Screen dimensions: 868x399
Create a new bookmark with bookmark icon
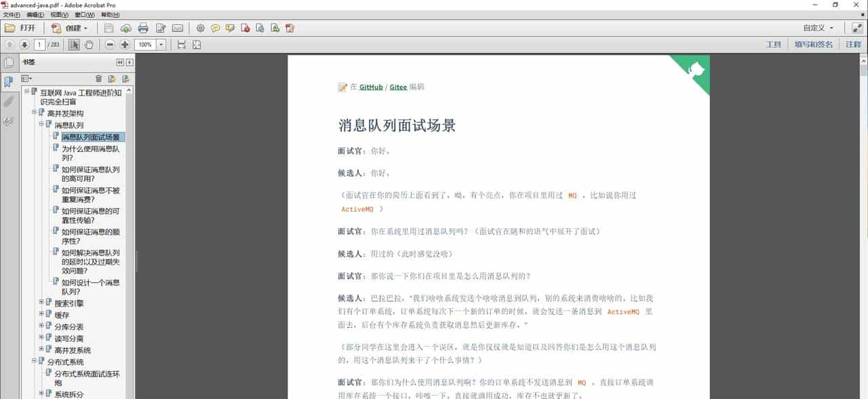click(113, 79)
